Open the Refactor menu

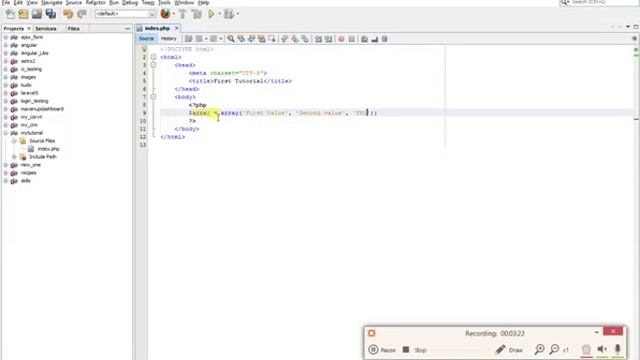(96, 2)
